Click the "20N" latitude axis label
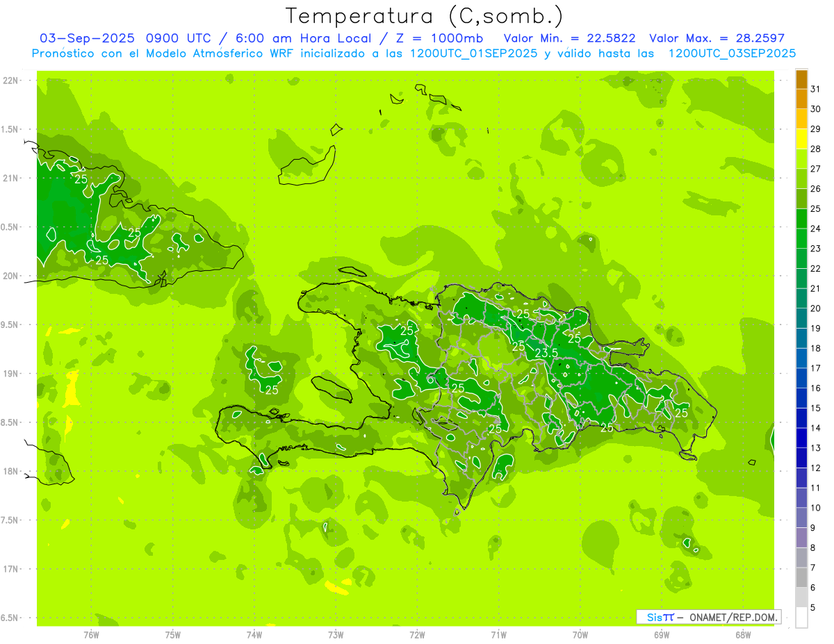Screen dimensions: 834x644 coord(10,276)
